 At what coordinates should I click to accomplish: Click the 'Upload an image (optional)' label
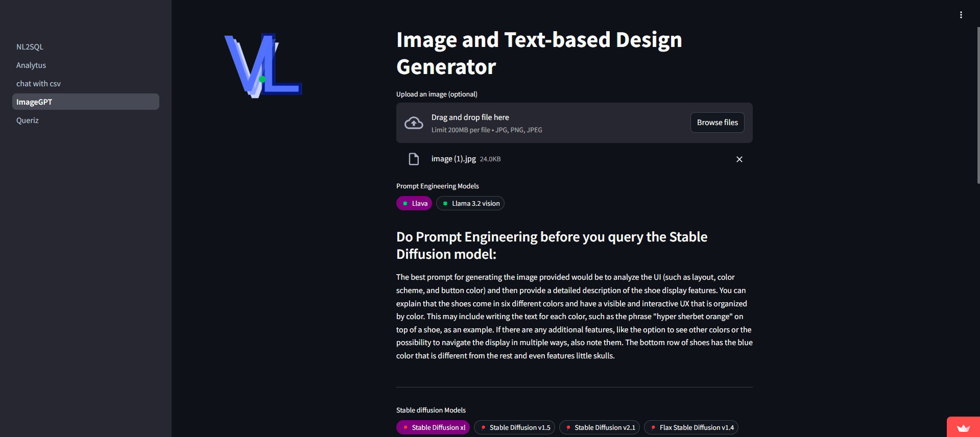[437, 94]
